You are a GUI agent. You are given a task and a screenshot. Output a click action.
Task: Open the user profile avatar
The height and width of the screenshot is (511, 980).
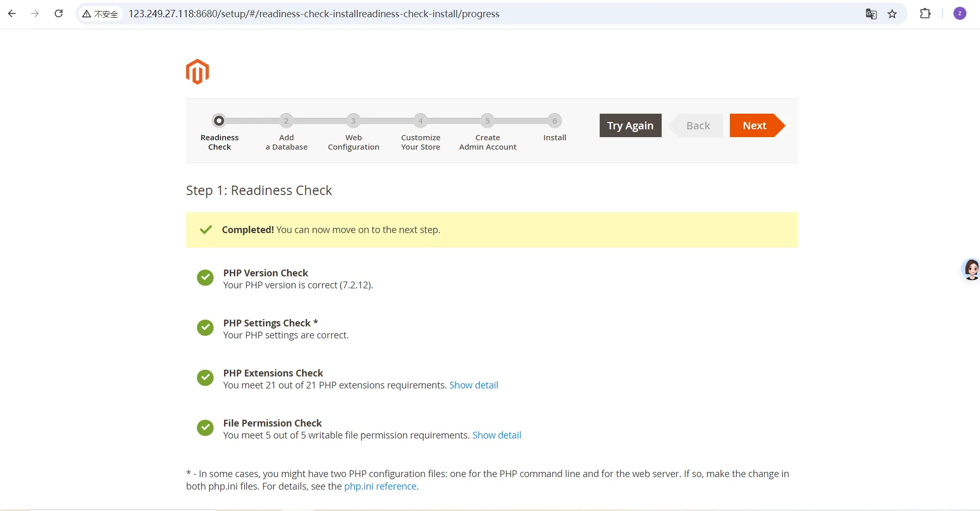[960, 14]
